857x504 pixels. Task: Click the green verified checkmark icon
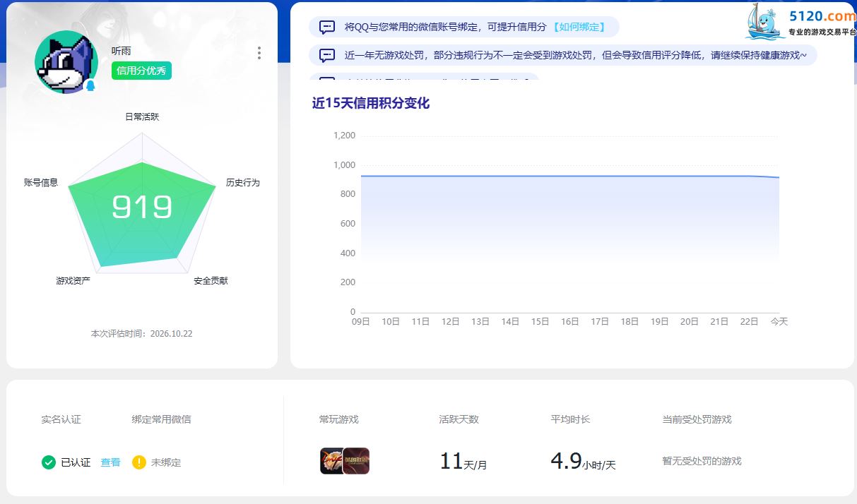click(49, 462)
